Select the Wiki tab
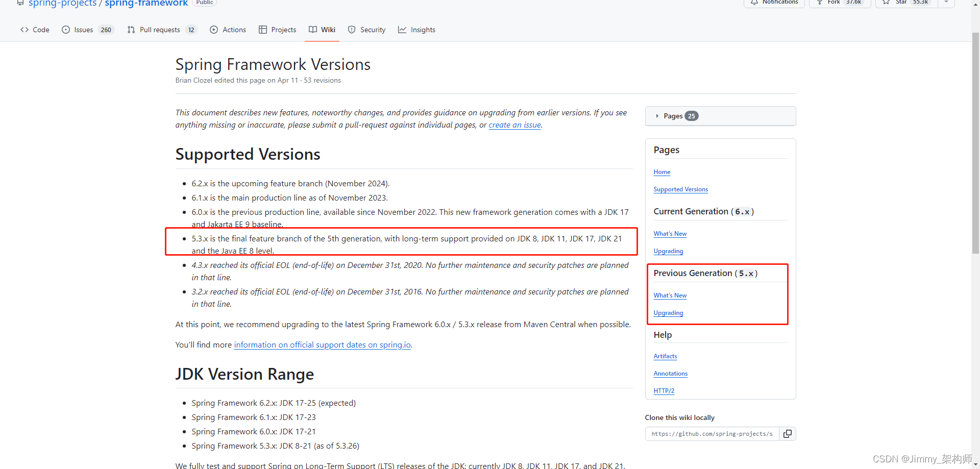The image size is (980, 469). click(x=322, y=30)
